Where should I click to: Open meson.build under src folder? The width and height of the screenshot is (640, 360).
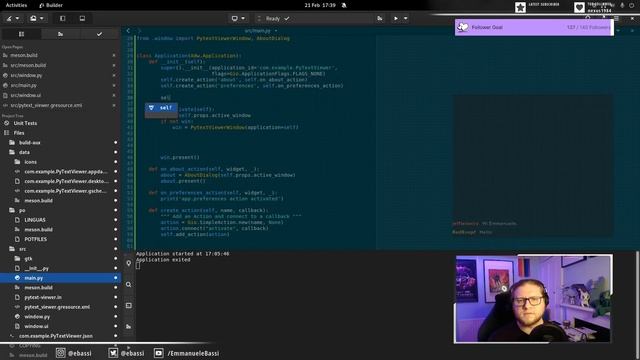(x=60, y=287)
